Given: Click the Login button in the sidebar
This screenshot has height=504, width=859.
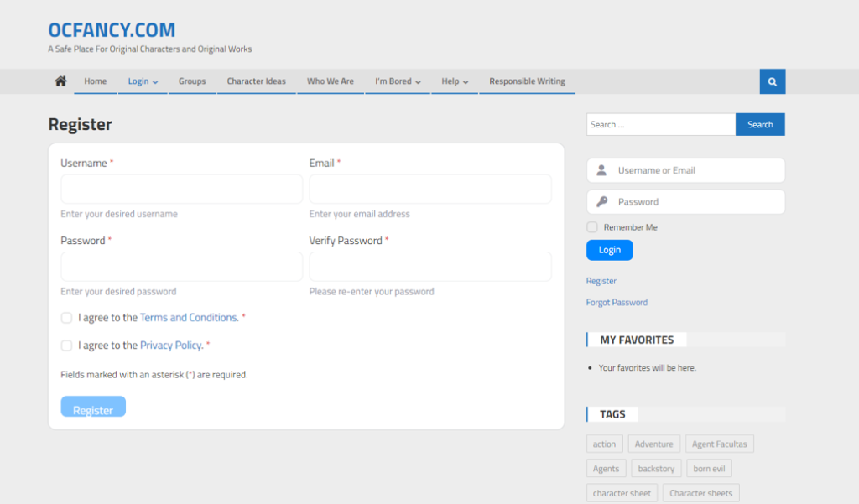Looking at the screenshot, I should (x=609, y=249).
